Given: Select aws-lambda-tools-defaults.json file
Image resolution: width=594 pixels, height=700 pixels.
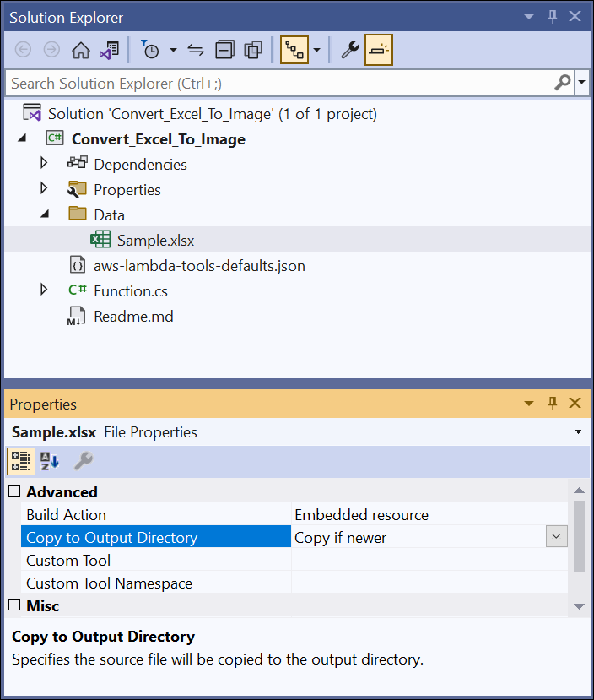Looking at the screenshot, I should [198, 266].
